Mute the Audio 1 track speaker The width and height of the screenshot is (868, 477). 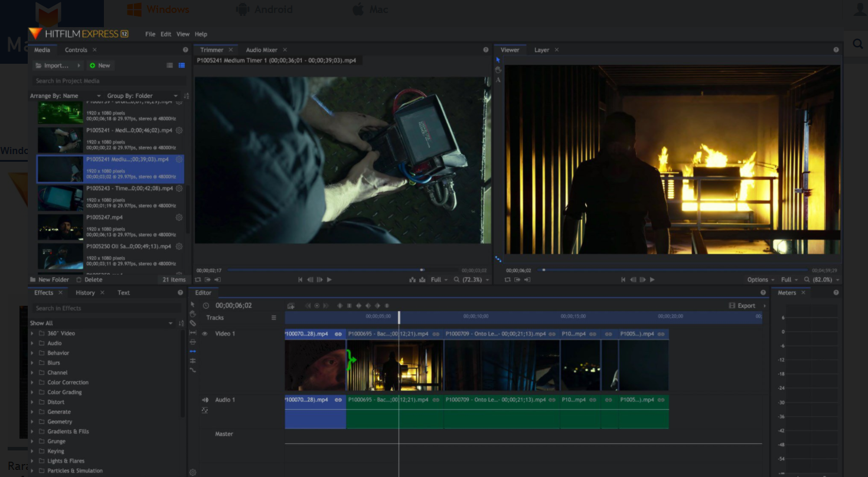pos(205,400)
